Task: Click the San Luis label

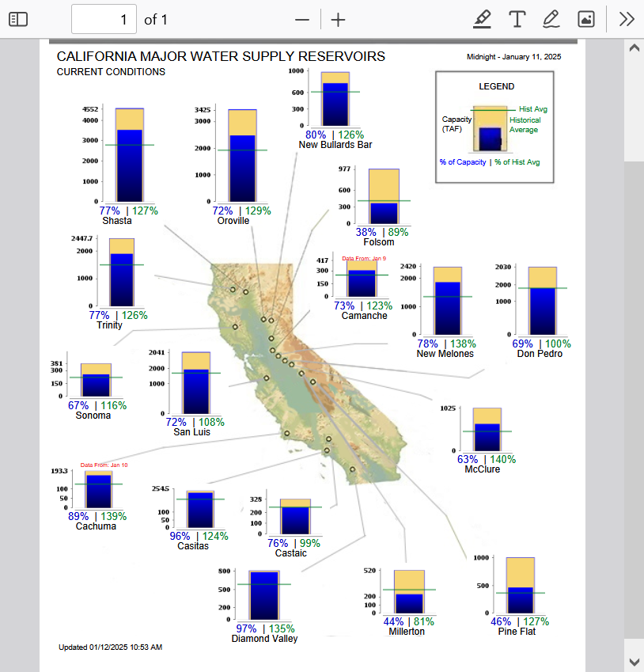Action: [x=191, y=432]
